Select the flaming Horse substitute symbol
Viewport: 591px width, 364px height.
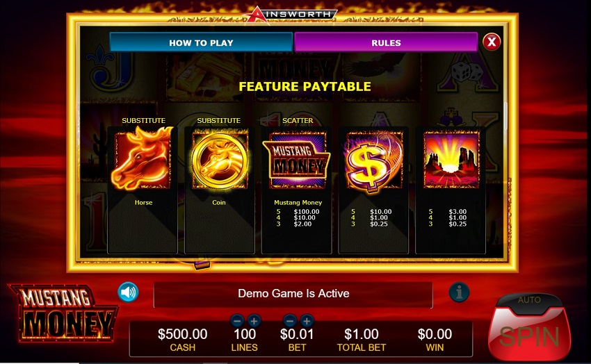point(143,158)
